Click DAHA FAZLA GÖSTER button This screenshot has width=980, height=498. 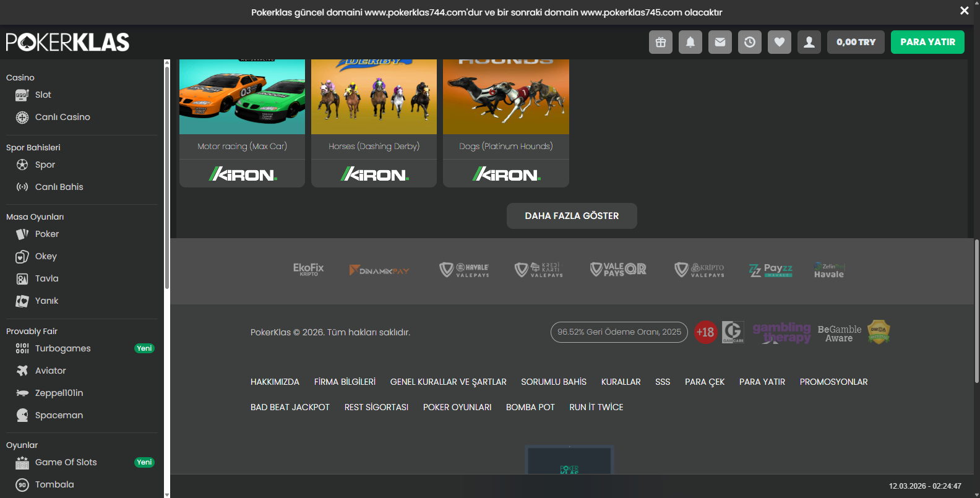[x=572, y=216]
